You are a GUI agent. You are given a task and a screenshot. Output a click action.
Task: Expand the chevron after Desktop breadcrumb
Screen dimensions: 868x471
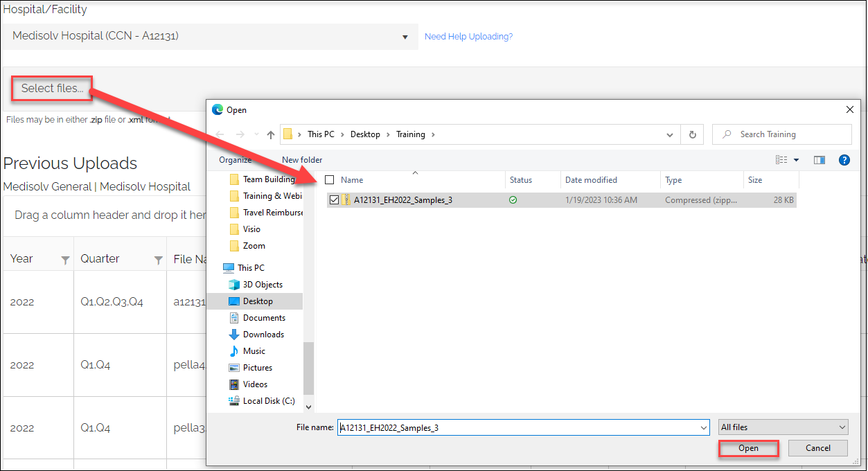point(388,134)
